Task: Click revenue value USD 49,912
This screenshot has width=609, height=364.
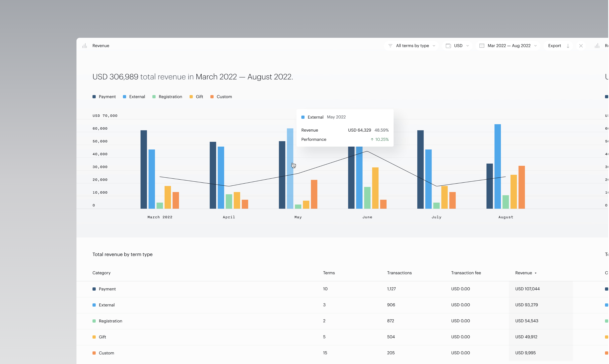Action: click(x=527, y=337)
